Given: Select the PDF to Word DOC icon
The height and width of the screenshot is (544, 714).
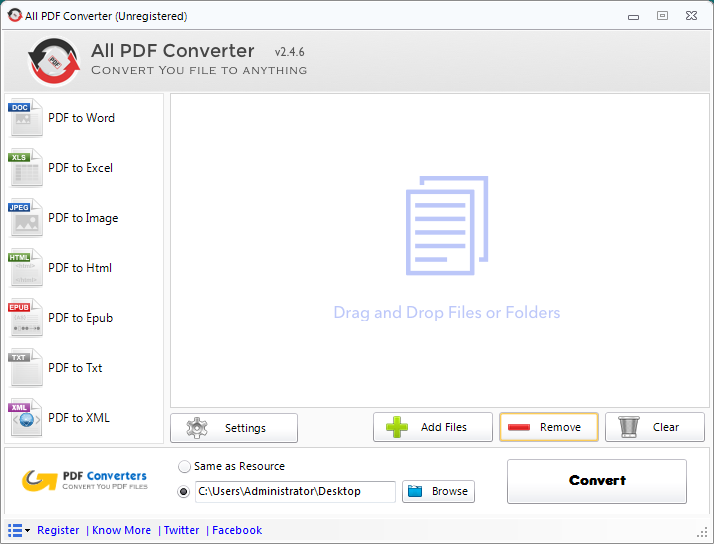Looking at the screenshot, I should tap(26, 117).
